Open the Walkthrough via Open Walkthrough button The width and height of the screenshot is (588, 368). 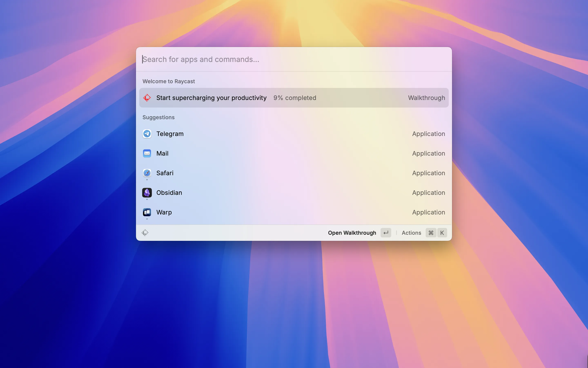[352, 233]
